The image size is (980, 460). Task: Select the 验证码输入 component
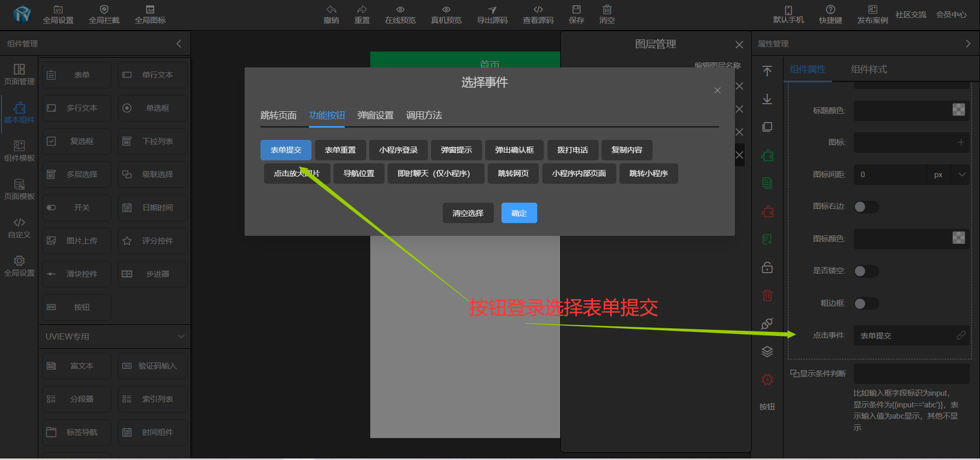(152, 366)
